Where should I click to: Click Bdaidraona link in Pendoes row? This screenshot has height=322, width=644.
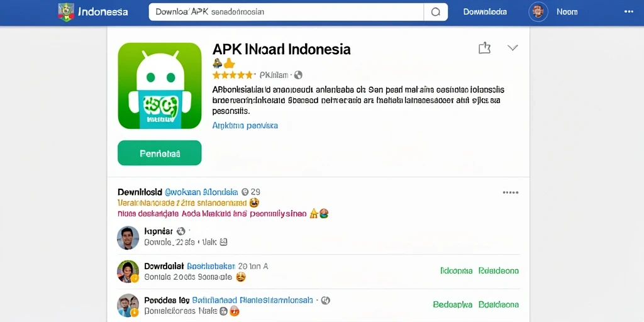499,305
